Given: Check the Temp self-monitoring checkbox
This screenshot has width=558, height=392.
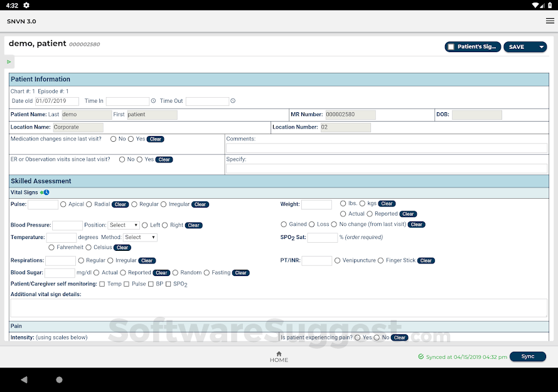Looking at the screenshot, I should 102,283.
